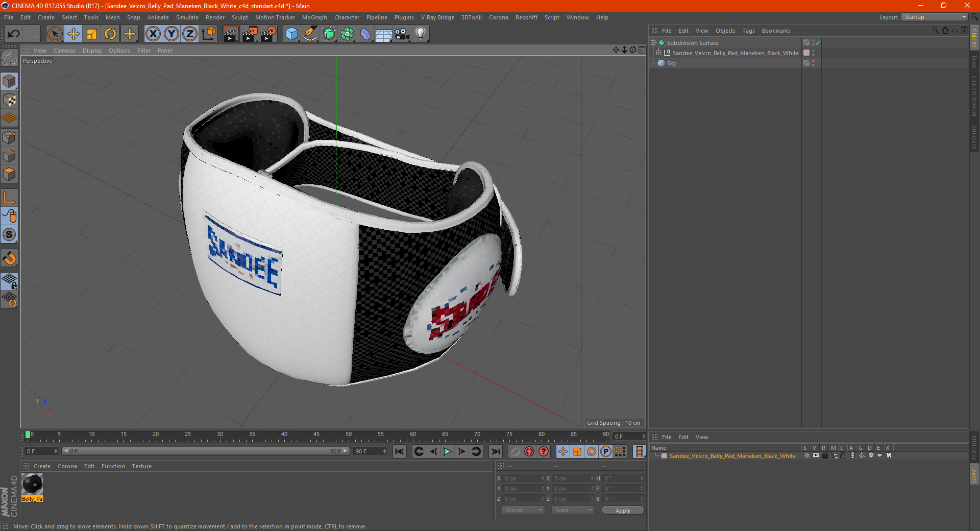Open the Content Browser side tab
Image resolution: width=980 pixels, height=531 pixels.
click(x=974, y=96)
